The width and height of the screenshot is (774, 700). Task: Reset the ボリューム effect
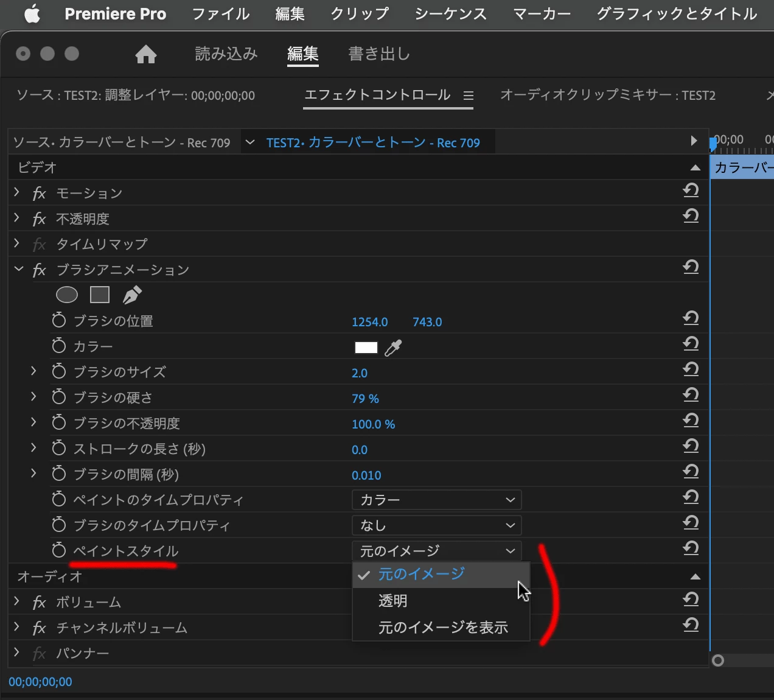(x=691, y=600)
